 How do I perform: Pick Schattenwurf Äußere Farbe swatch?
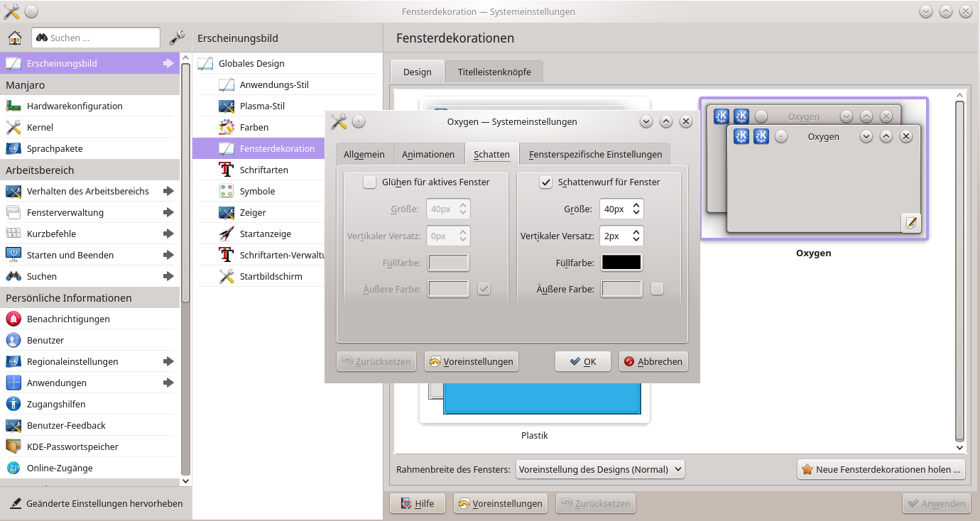[x=621, y=289]
